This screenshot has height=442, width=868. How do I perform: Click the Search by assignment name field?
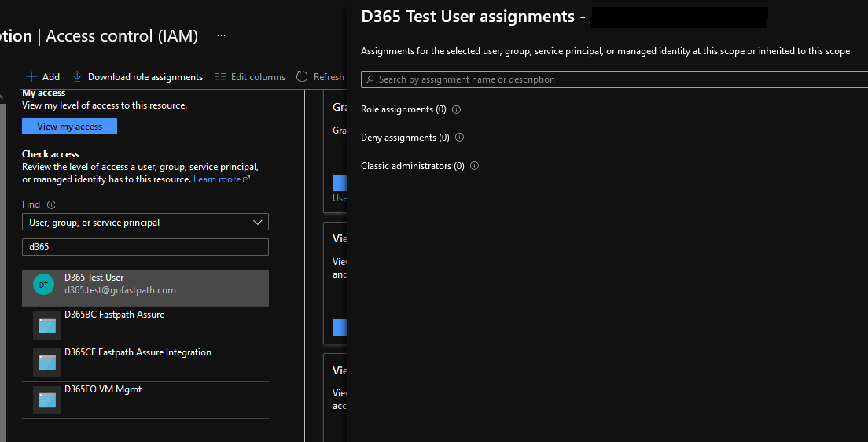(615, 79)
